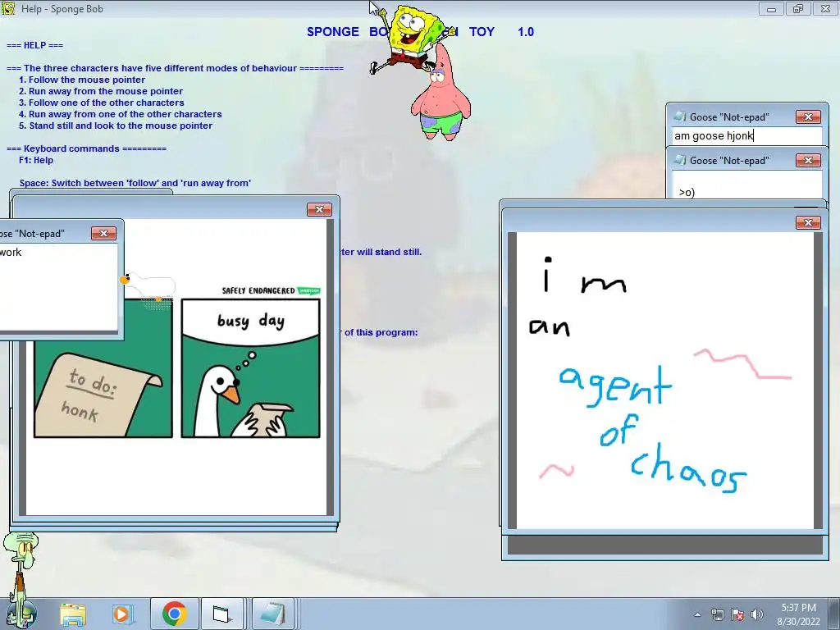Click "4. Run away from one of the other characters"
This screenshot has width=840, height=630.
coord(120,114)
